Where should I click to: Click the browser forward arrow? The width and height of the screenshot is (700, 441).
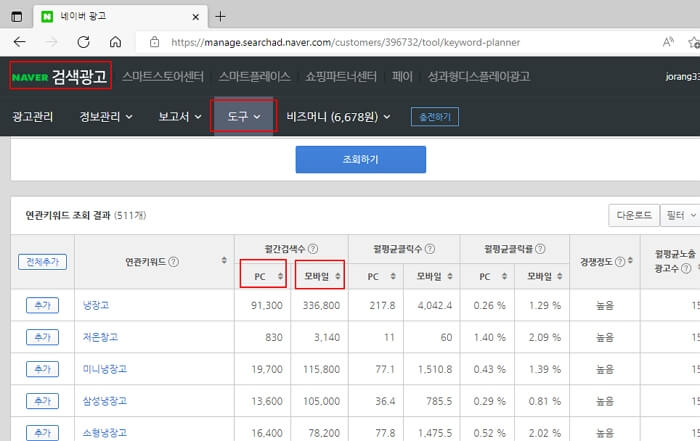tap(52, 42)
